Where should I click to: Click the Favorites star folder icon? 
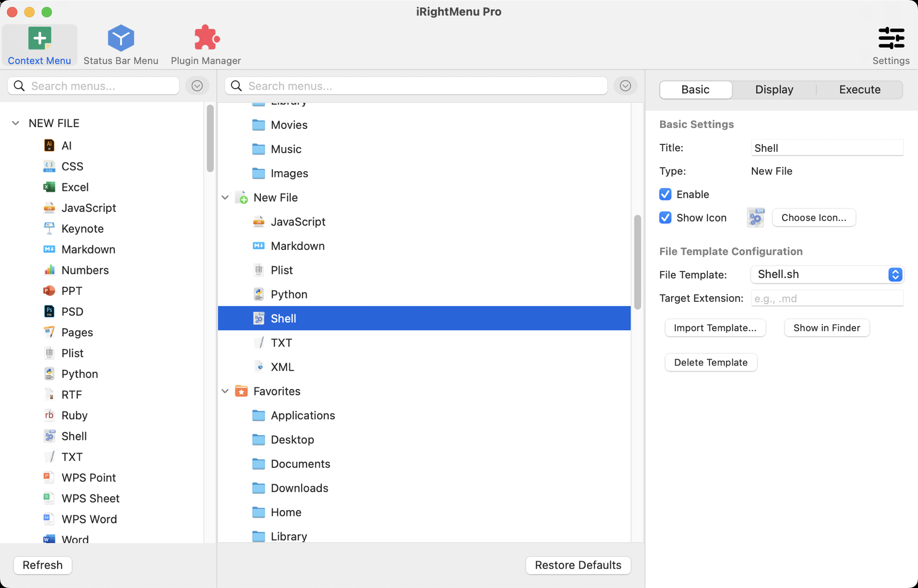241,391
